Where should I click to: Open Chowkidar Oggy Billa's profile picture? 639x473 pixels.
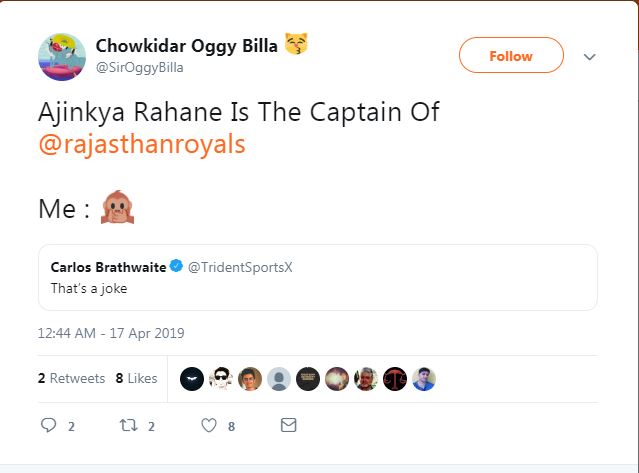pyautogui.click(x=61, y=56)
